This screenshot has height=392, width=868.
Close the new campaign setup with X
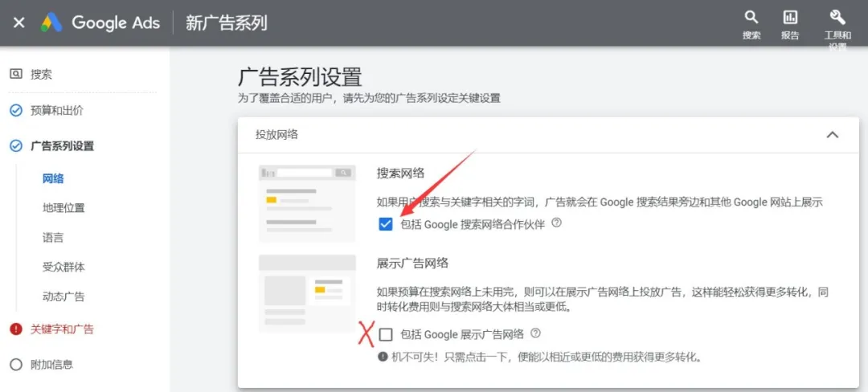click(x=19, y=22)
